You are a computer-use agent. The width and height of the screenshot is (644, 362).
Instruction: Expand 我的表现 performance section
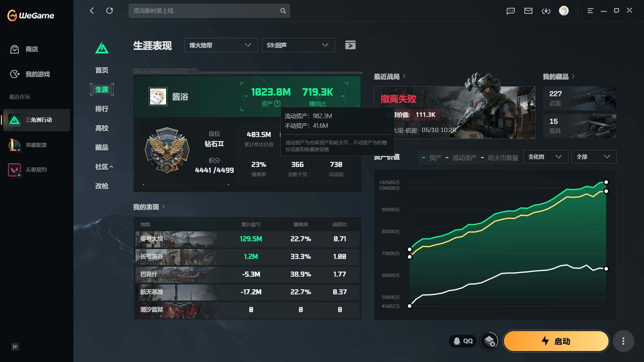pos(149,207)
